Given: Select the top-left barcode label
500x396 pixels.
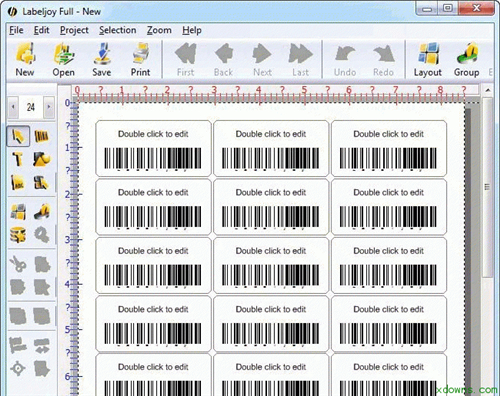Looking at the screenshot, I should 153,148.
